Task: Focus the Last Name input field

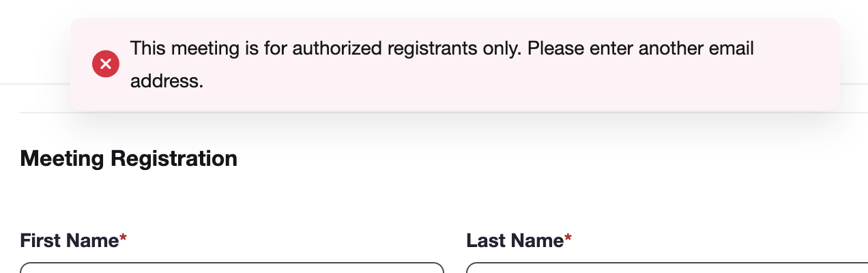Action: coord(667,268)
